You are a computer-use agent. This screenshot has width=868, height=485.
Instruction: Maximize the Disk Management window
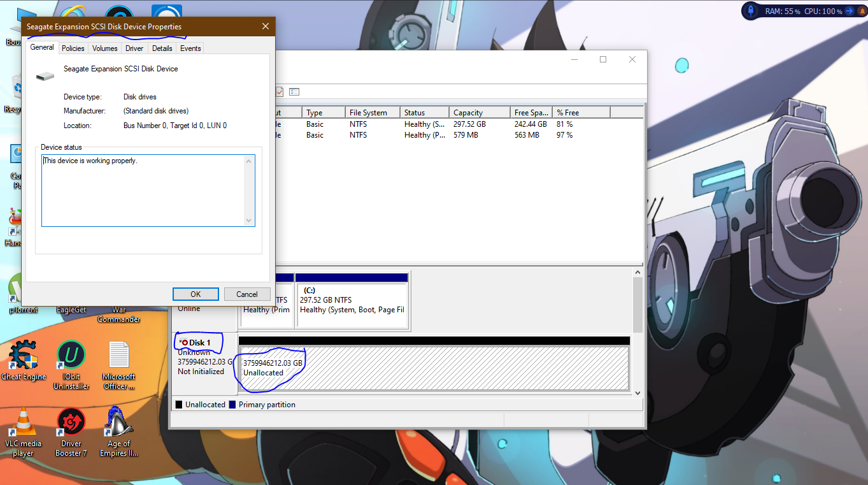pyautogui.click(x=603, y=59)
